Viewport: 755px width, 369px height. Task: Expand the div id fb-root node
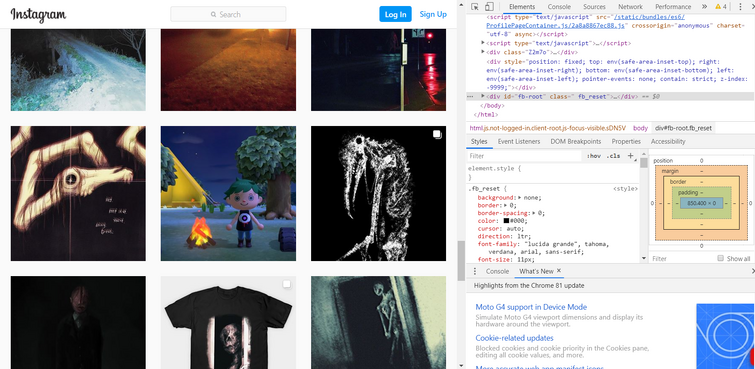point(483,96)
